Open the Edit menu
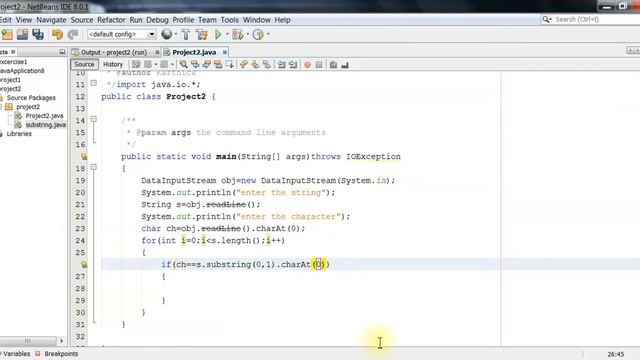 (x=6, y=20)
